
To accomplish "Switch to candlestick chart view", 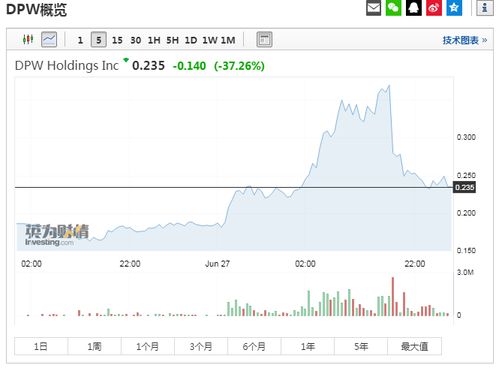I will coord(28,40).
